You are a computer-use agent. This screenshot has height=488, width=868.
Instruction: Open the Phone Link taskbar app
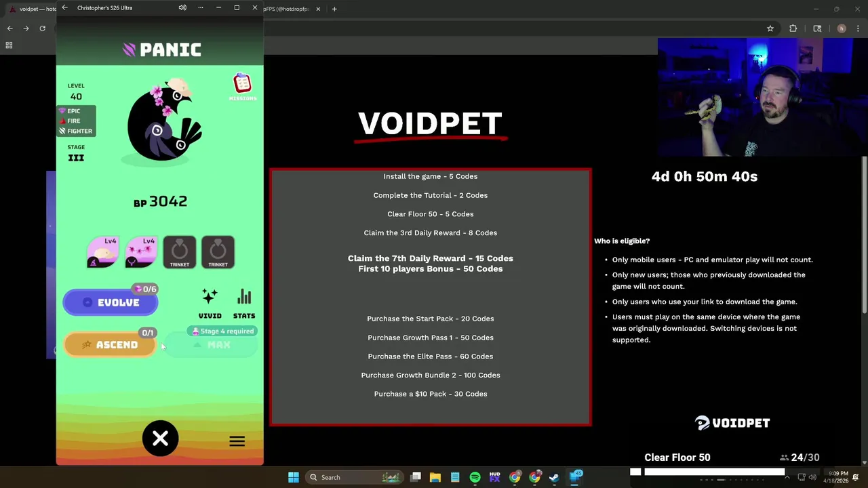[x=575, y=477]
